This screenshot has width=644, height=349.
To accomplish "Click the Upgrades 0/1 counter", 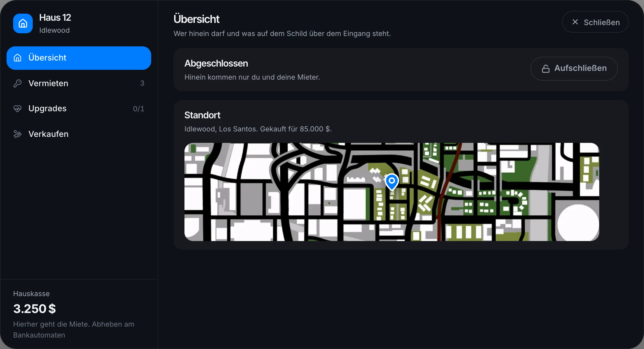I will [x=139, y=109].
